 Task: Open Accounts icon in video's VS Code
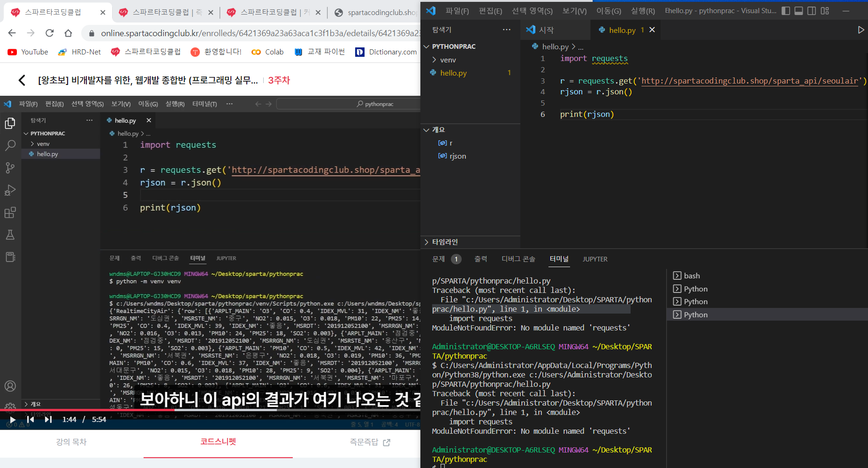point(10,386)
